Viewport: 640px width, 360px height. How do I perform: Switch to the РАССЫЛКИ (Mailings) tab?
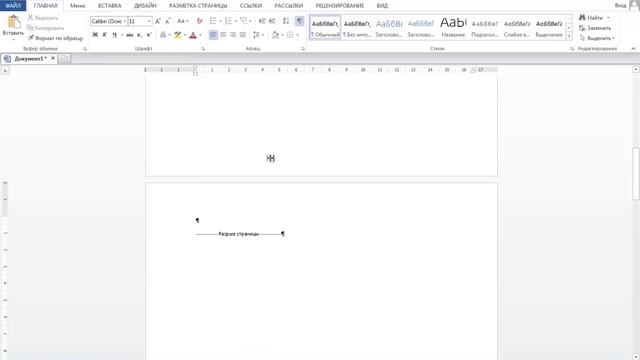click(x=289, y=6)
